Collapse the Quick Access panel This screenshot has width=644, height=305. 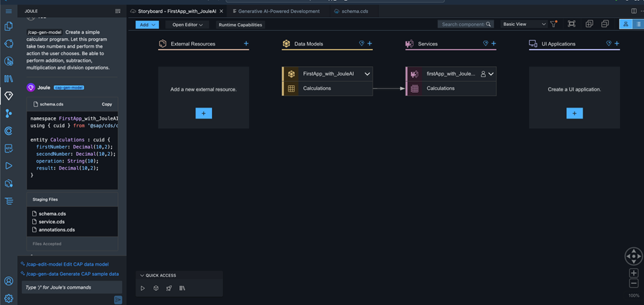[142, 276]
